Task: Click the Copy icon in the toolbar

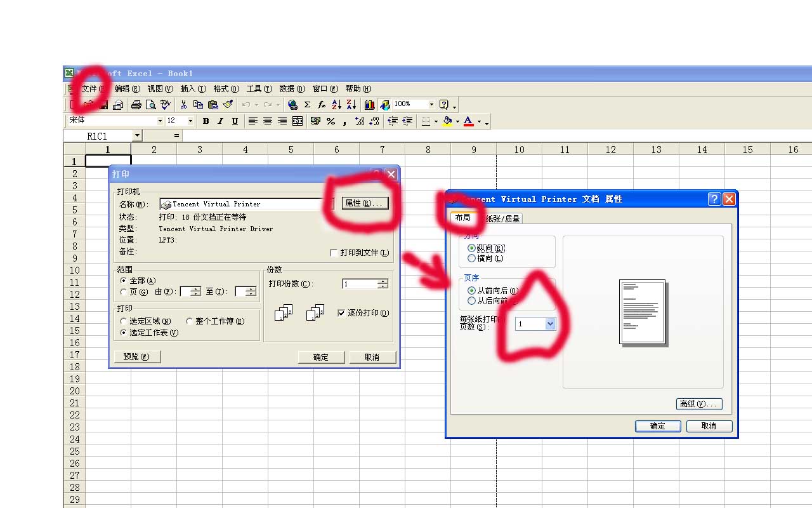Action: [198, 105]
